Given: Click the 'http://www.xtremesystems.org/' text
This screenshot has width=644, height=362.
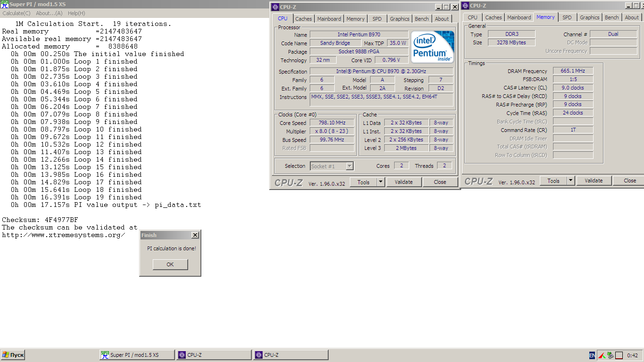Looking at the screenshot, I should point(64,235).
